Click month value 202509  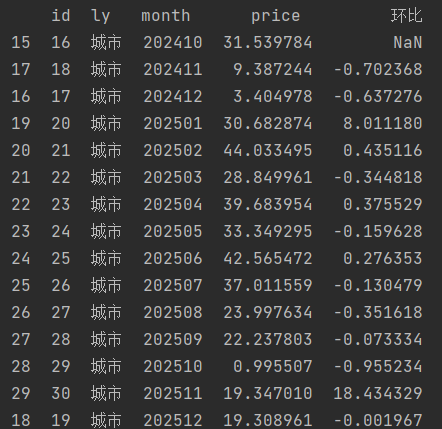(x=173, y=340)
